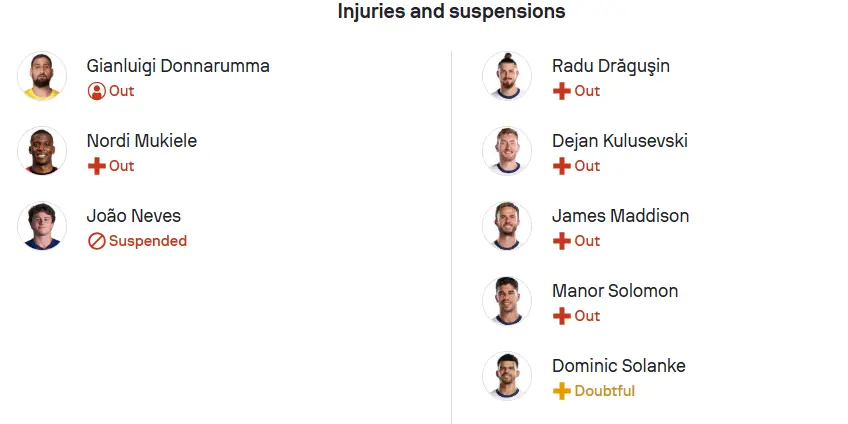Open Nordi Mukiele's player photo

coord(42,151)
